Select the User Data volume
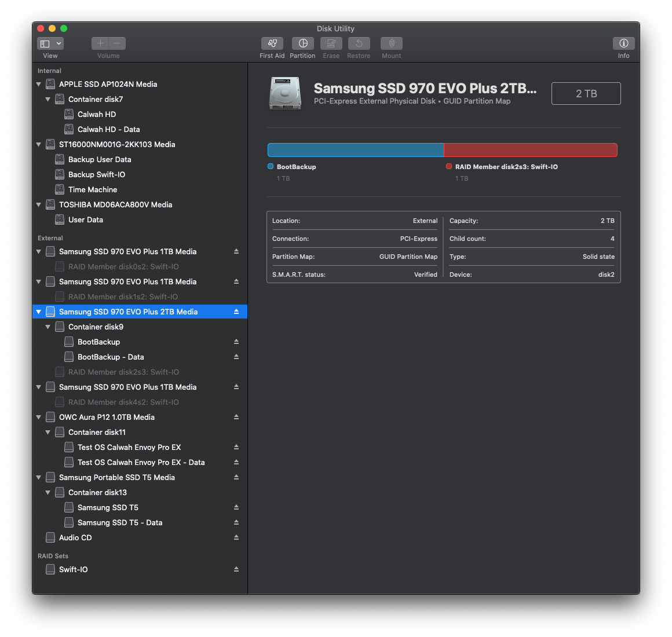This screenshot has width=672, height=637. pos(140,219)
